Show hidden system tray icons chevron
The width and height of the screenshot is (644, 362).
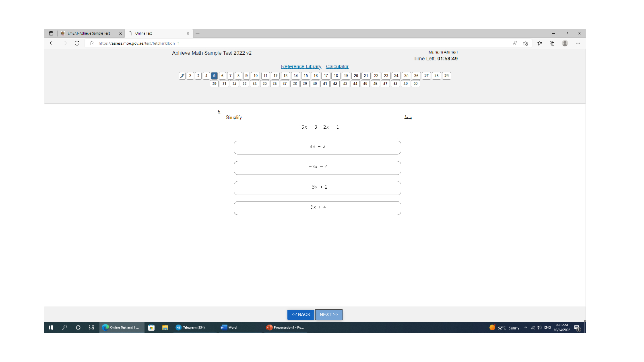pyautogui.click(x=526, y=327)
